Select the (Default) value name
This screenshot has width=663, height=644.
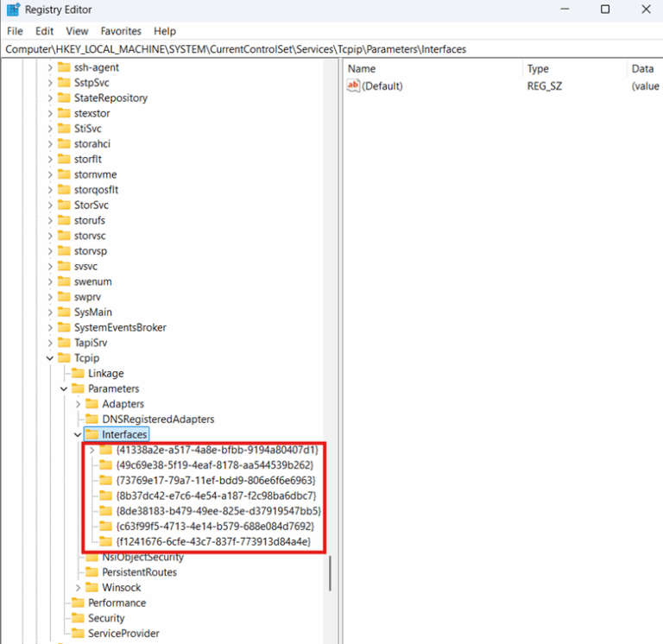pyautogui.click(x=382, y=86)
